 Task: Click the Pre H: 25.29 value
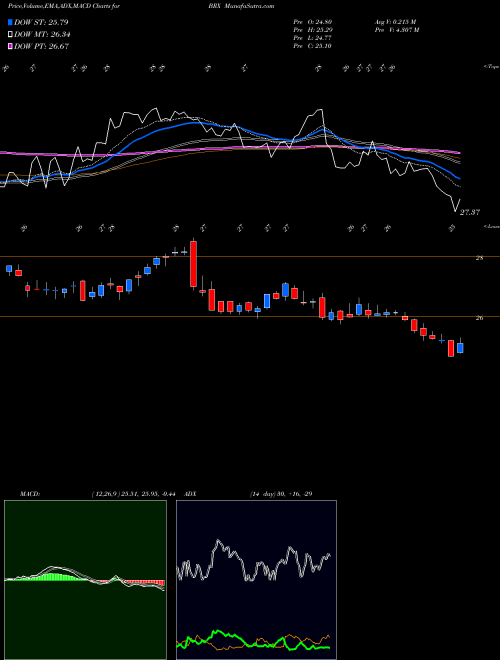(313, 30)
